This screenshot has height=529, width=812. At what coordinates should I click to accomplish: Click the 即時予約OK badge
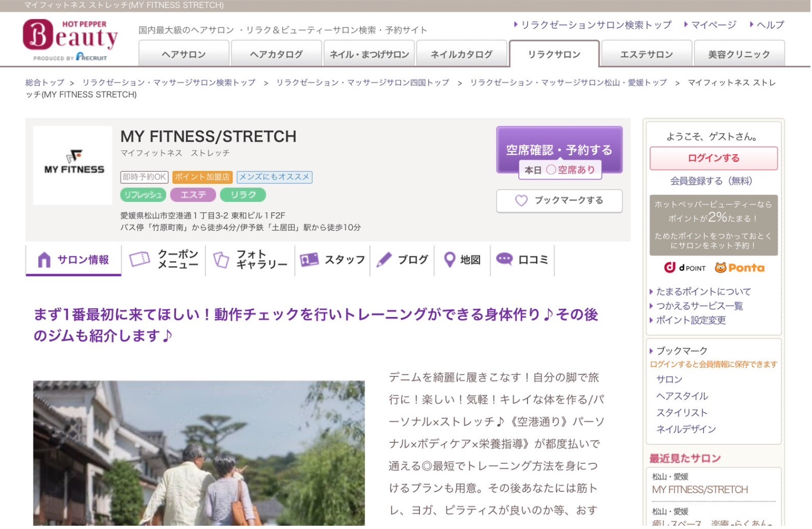(144, 177)
